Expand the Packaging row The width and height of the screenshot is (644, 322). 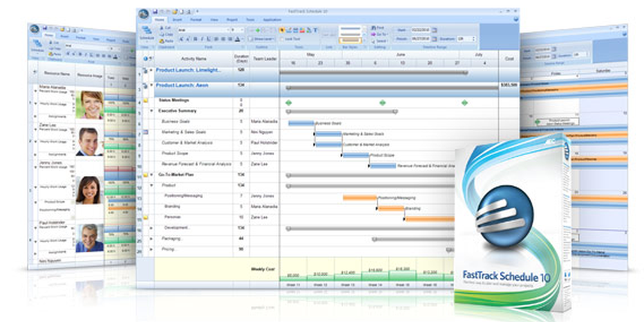point(151,239)
